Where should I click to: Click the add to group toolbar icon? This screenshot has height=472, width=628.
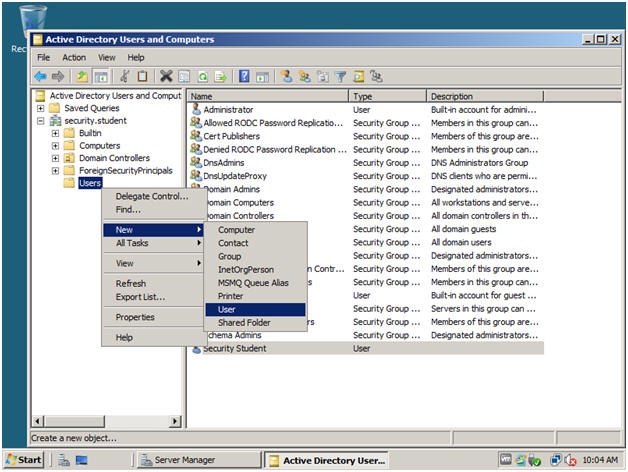376,76
